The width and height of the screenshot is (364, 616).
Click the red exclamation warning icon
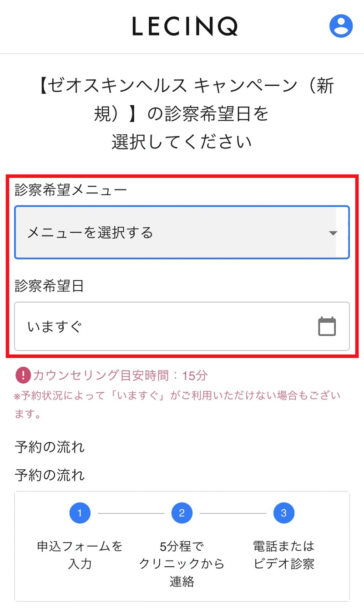click(x=23, y=375)
